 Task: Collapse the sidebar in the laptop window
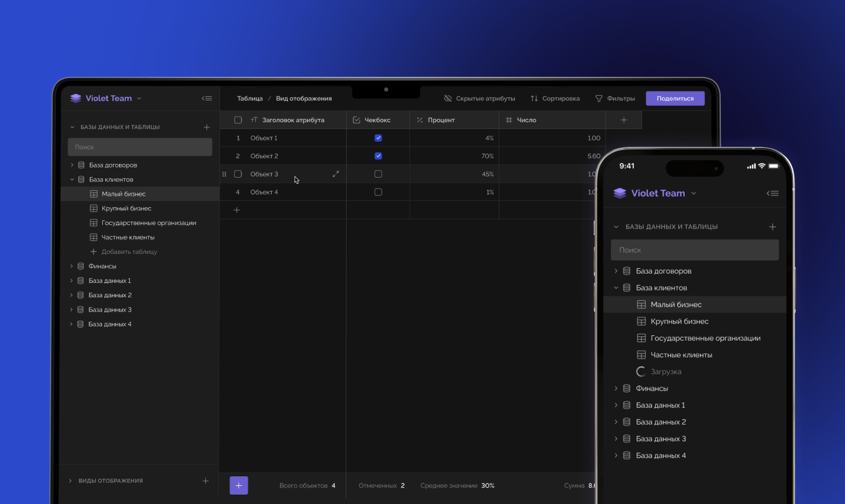[x=207, y=98]
